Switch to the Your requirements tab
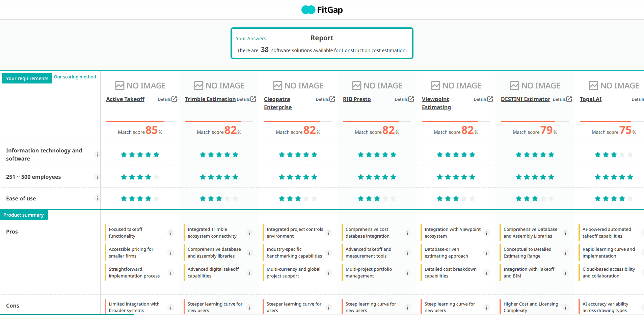 tap(27, 78)
